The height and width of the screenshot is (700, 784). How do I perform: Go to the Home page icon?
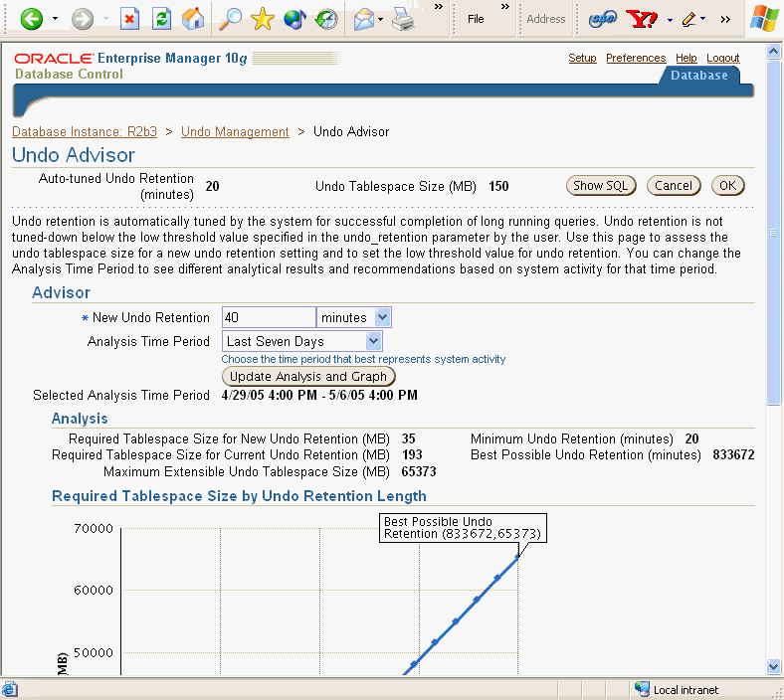tap(194, 19)
